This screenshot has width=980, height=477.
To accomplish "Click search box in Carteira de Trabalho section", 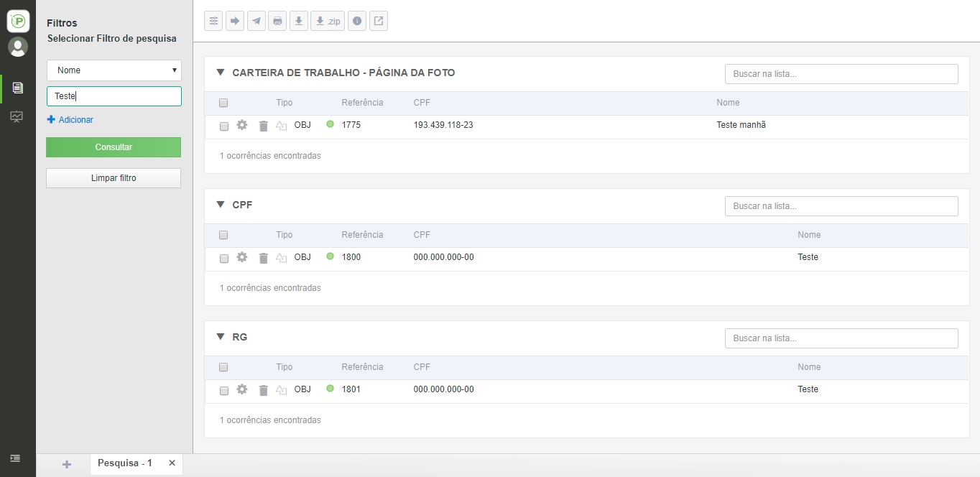I will 841,74.
